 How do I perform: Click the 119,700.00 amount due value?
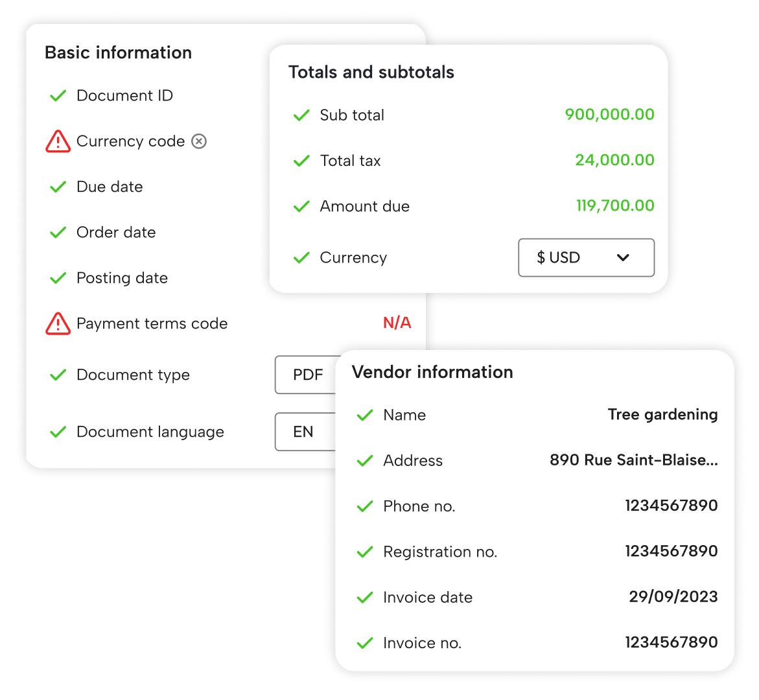pyautogui.click(x=614, y=206)
